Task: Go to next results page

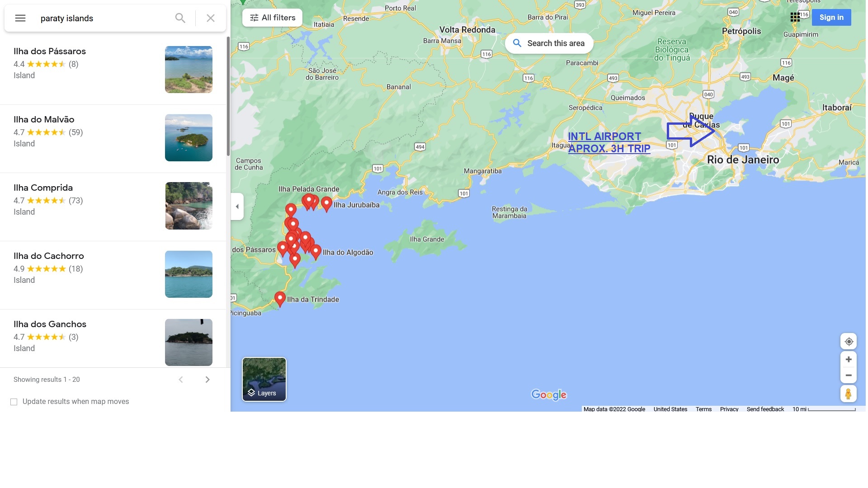Action: (208, 380)
